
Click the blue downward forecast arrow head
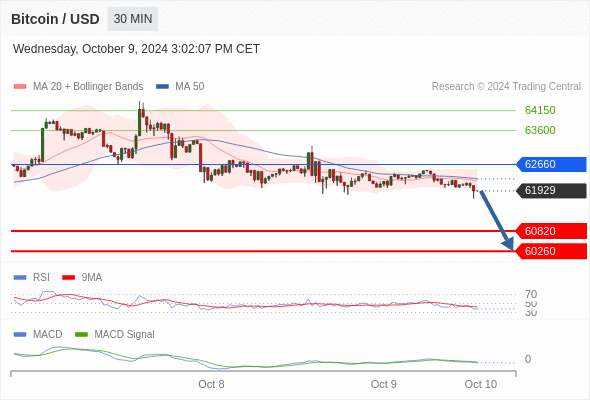coord(508,244)
